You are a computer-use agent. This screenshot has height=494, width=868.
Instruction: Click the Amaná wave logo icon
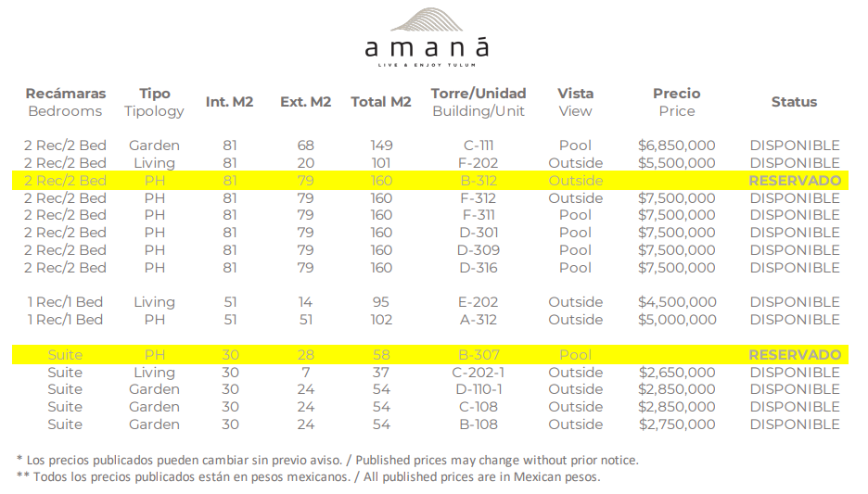[x=426, y=21]
